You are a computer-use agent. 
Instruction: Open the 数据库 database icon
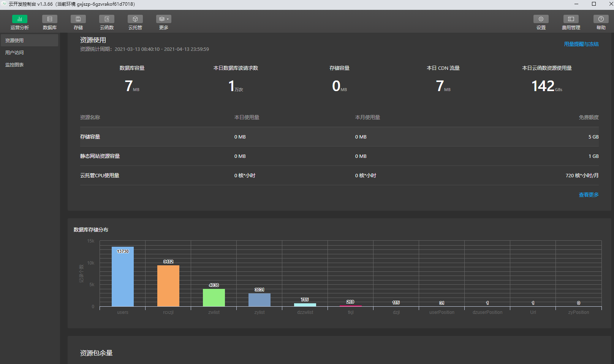(50, 19)
